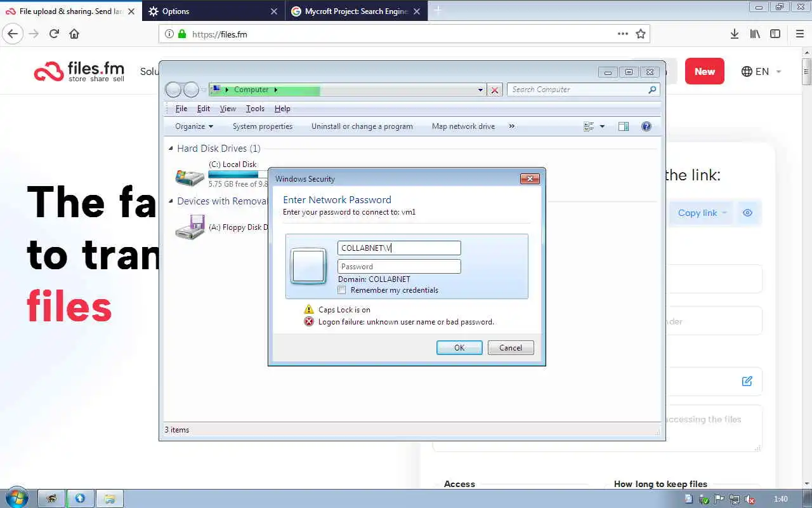Click the Explorer search magnifier icon

tap(652, 90)
